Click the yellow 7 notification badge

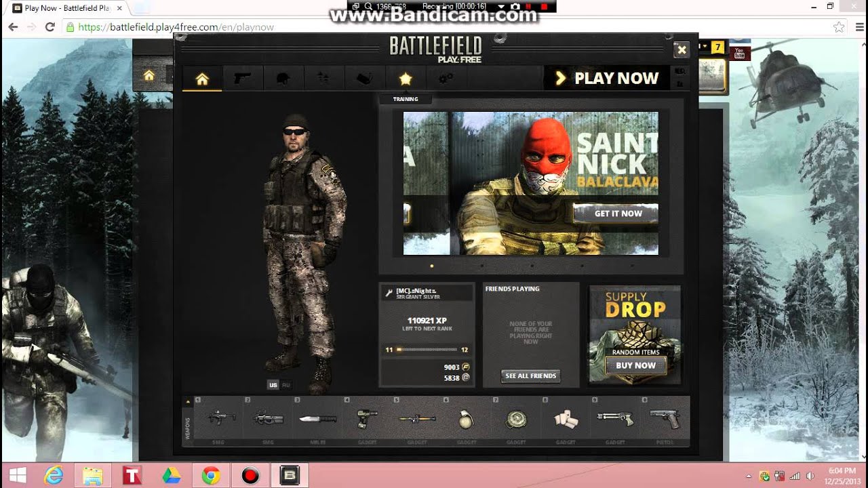[x=717, y=47]
